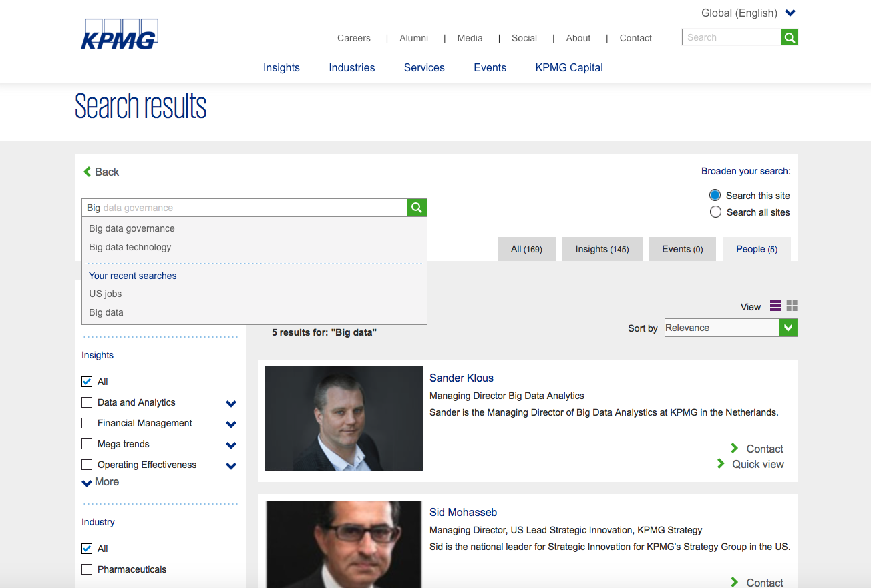871x588 pixels.
Task: Uncheck the Industry 'All' checkbox
Action: pos(87,549)
